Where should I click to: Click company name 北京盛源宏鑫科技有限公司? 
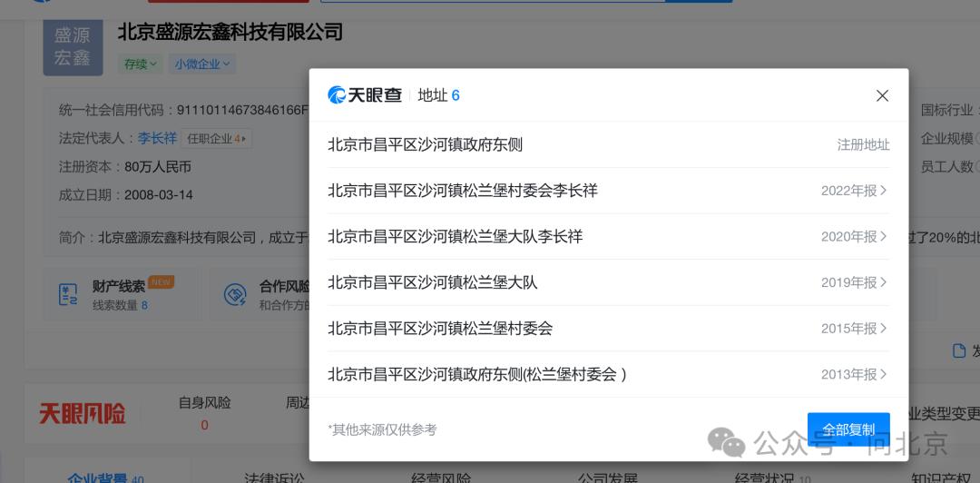[230, 31]
